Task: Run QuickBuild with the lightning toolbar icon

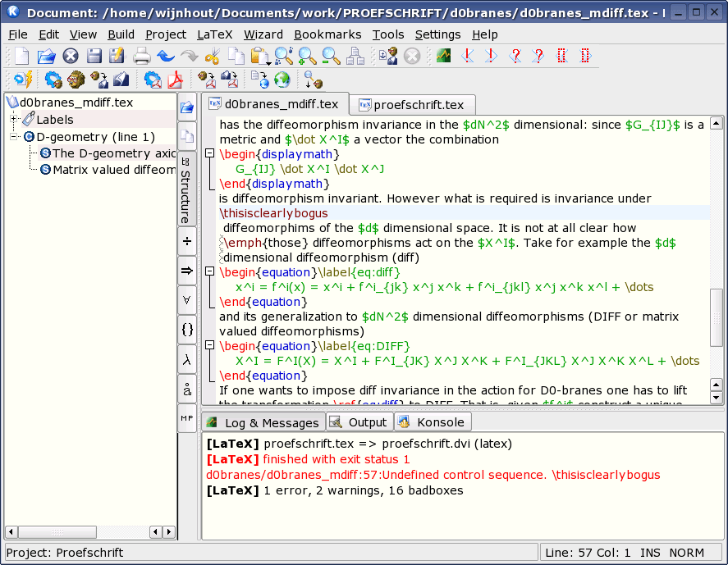Action: [22, 80]
